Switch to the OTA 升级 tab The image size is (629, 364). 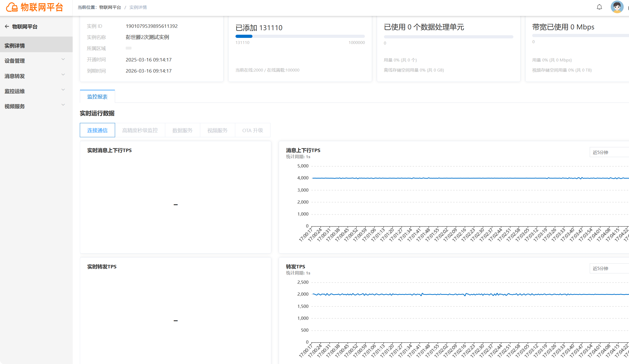(x=253, y=130)
